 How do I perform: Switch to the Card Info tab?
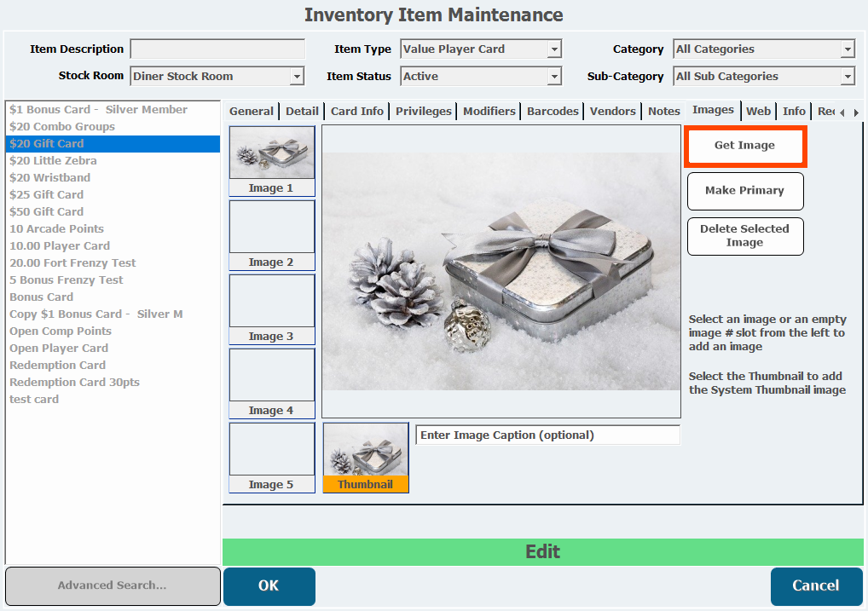coord(356,111)
